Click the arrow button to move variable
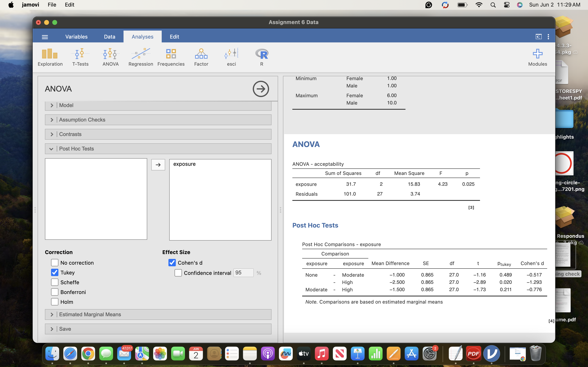The height and width of the screenshot is (367, 588). pyautogui.click(x=158, y=165)
